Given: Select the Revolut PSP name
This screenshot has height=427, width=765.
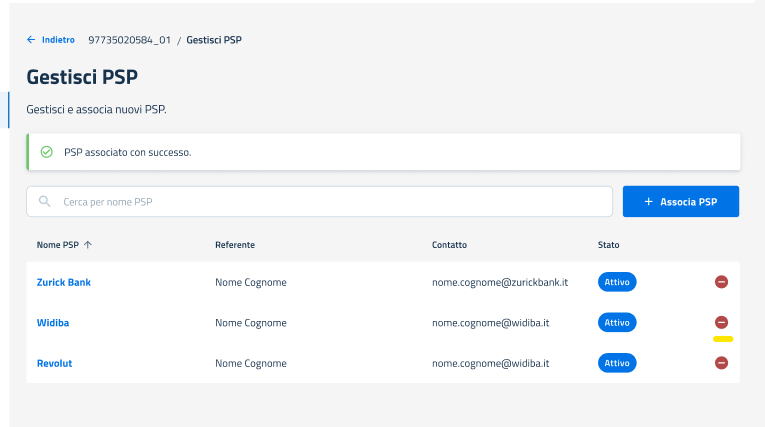Looking at the screenshot, I should 54,363.
